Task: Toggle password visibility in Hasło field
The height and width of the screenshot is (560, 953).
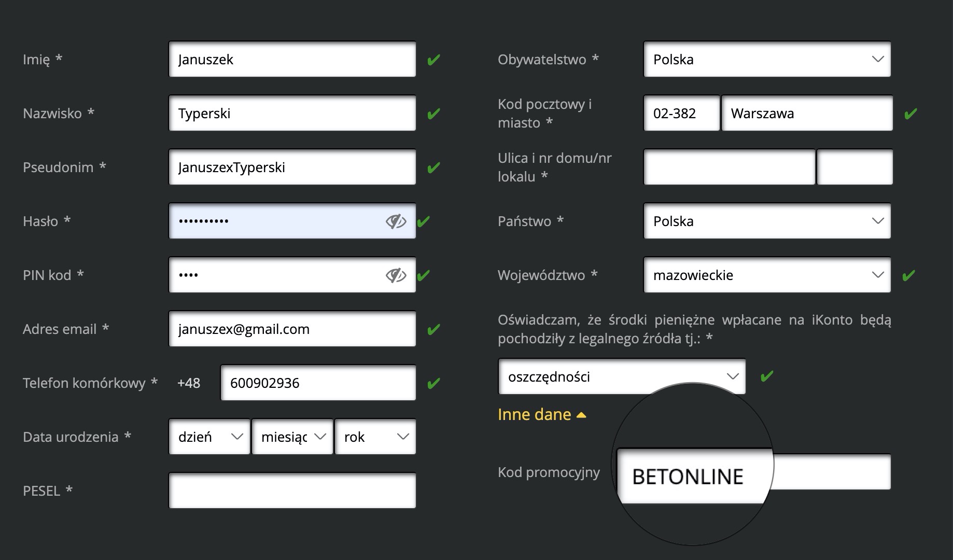Action: pyautogui.click(x=396, y=221)
